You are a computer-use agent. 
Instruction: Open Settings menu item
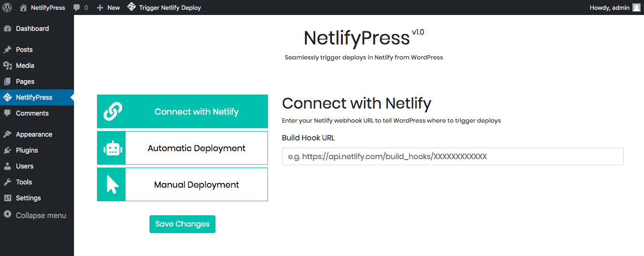(x=37, y=198)
